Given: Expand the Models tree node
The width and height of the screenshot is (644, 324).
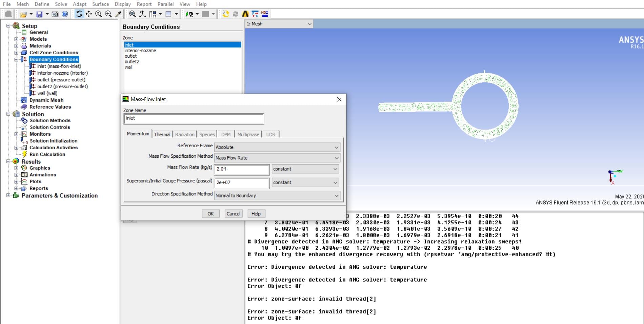Looking at the screenshot, I should click(16, 39).
